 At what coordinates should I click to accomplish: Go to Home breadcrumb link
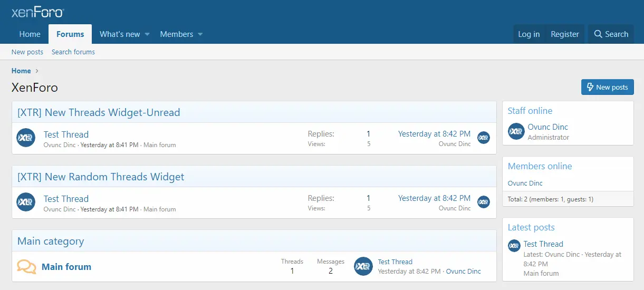coord(21,71)
